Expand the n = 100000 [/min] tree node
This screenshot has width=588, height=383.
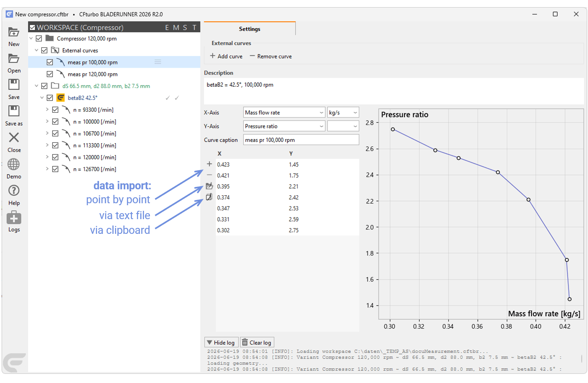(47, 121)
